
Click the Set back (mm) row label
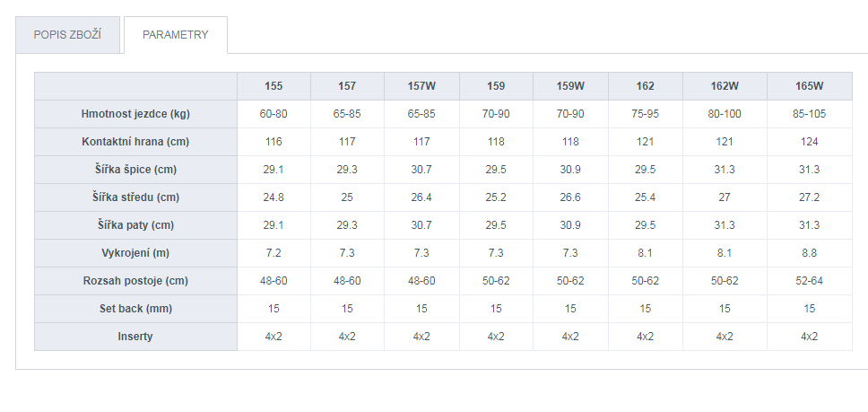(x=135, y=309)
